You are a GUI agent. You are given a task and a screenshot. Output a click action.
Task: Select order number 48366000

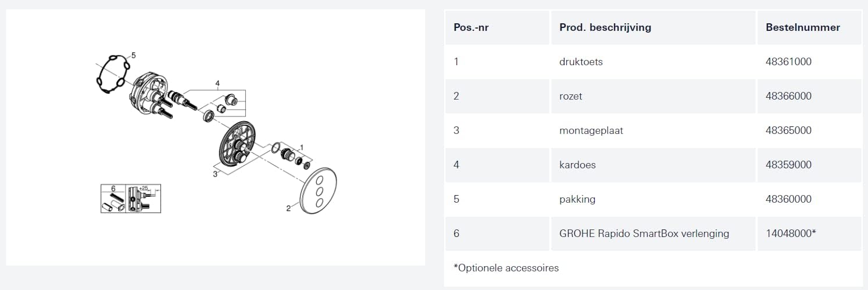tap(788, 96)
